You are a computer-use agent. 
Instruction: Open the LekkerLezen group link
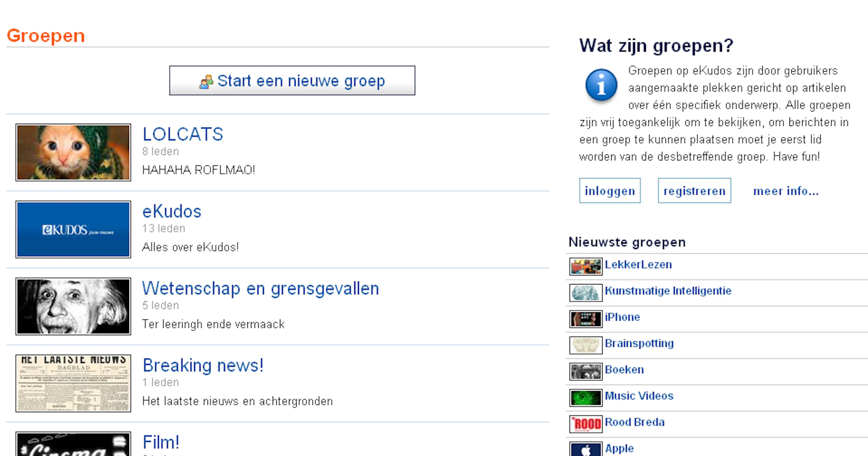[638, 265]
